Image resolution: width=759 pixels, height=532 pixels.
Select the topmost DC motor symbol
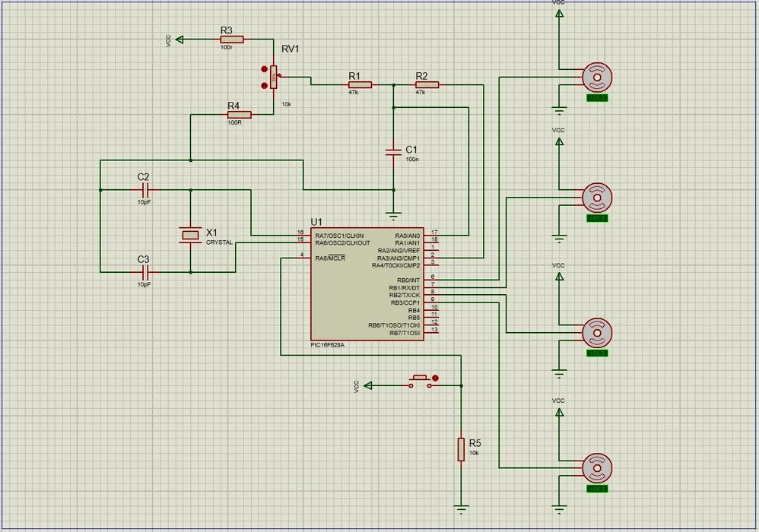[x=598, y=77]
